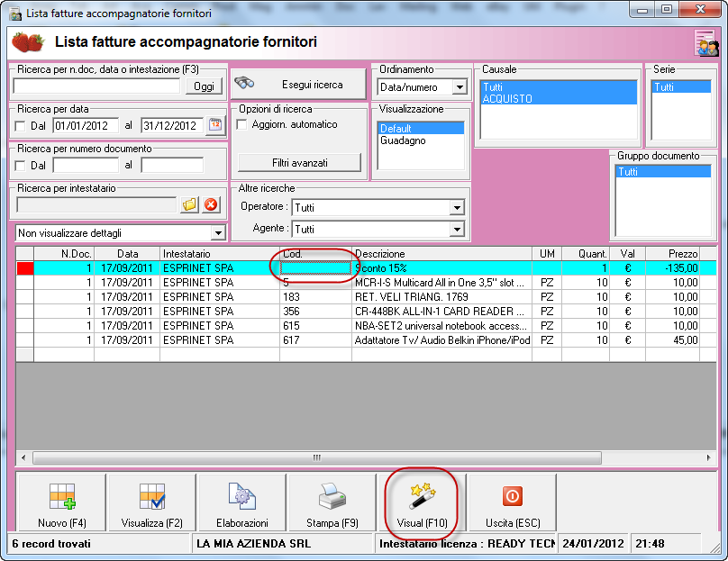Select ACQUISTO in the Causale list
The width and height of the screenshot is (728, 561).
[559, 98]
